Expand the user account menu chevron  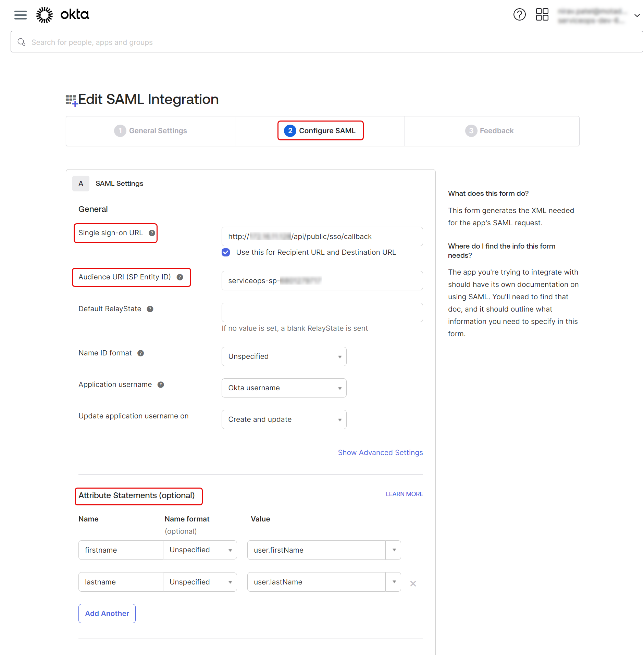tap(637, 15)
